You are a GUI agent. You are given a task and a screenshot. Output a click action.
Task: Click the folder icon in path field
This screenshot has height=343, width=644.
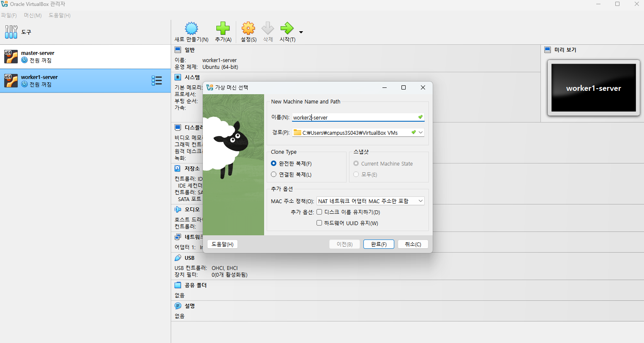297,133
